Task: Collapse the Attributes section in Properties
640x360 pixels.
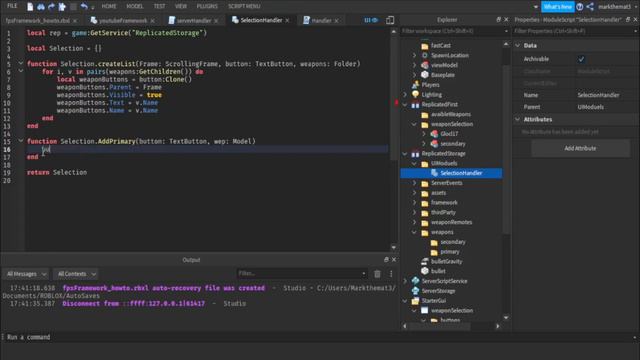Action: [518, 119]
